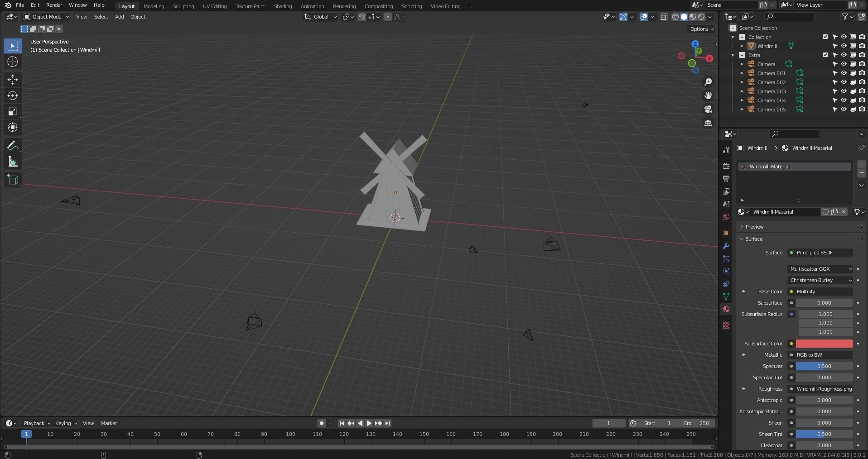Switch to material preview shading mode

693,17
